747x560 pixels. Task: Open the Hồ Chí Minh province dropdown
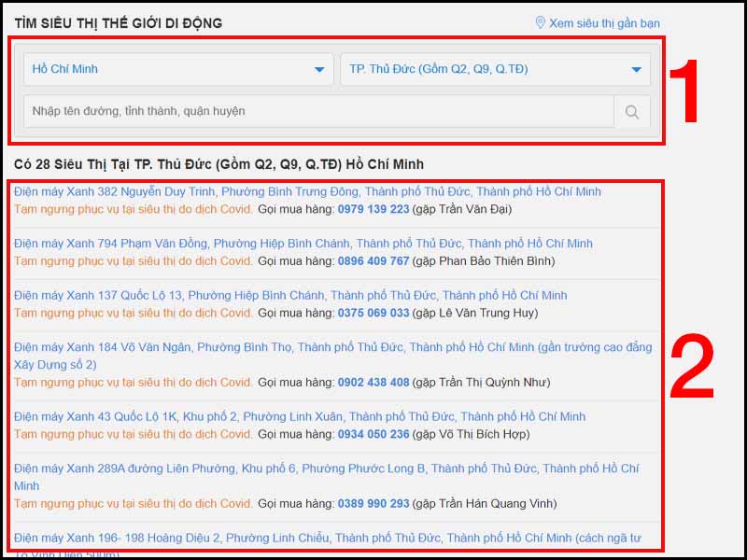(x=178, y=69)
